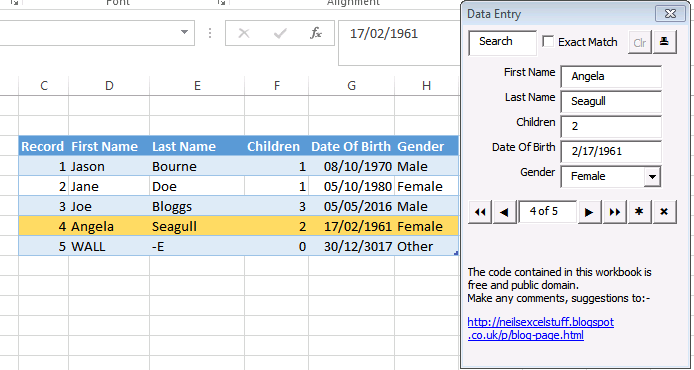Open the neilsexcelstuff blogspot link

pyautogui.click(x=540, y=328)
